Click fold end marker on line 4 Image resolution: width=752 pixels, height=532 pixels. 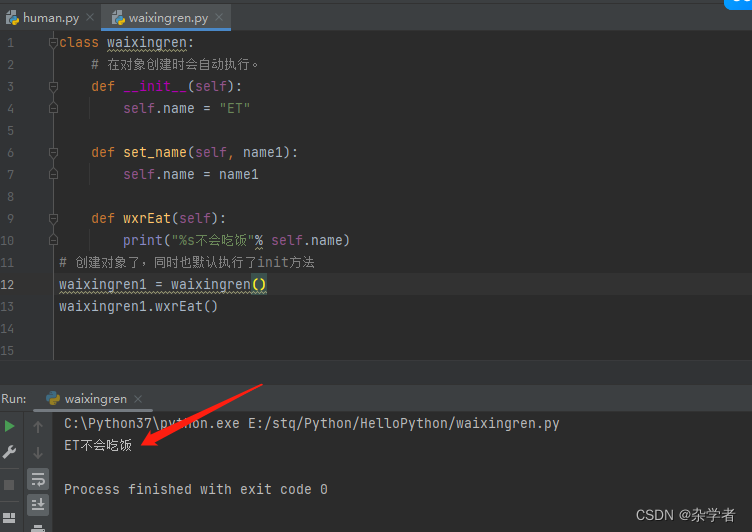click(x=53, y=108)
